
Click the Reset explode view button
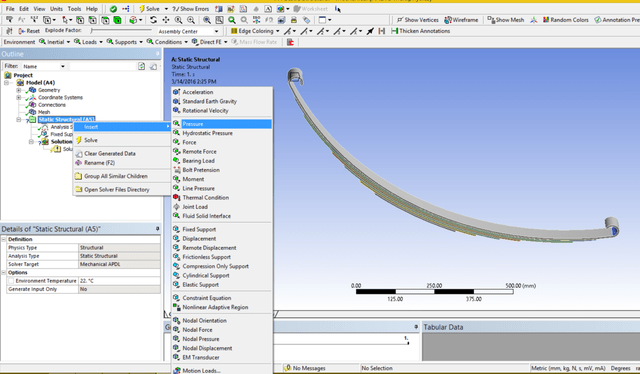coord(29,31)
